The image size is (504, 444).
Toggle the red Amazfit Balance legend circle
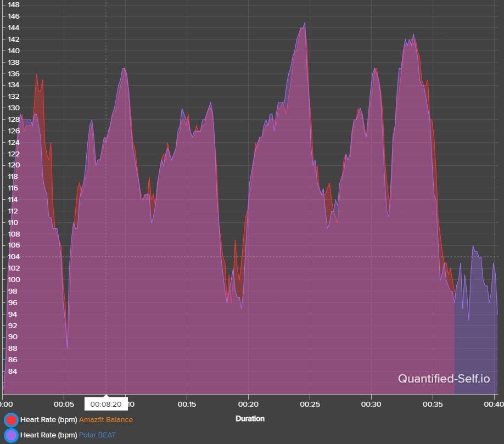click(11, 420)
